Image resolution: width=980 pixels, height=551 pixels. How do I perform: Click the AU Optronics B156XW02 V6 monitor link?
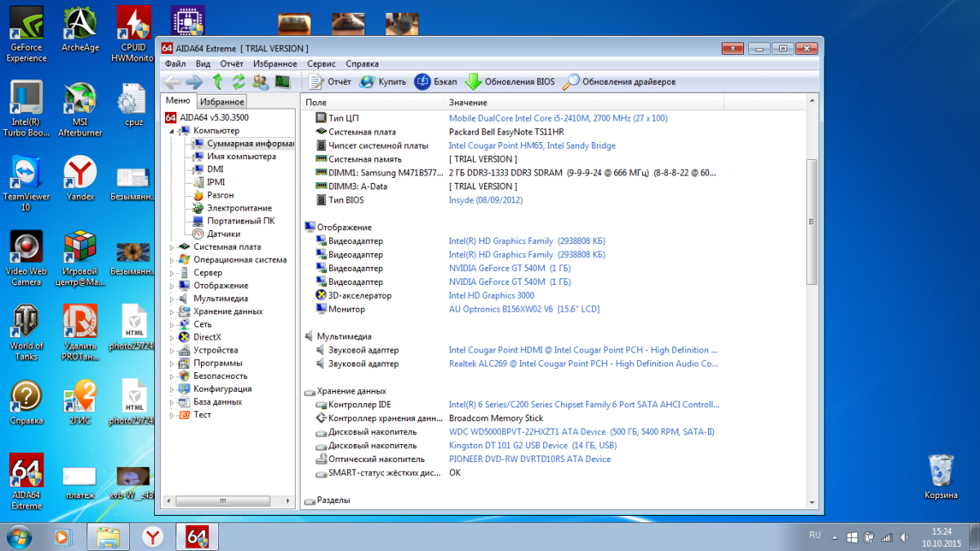tap(524, 309)
